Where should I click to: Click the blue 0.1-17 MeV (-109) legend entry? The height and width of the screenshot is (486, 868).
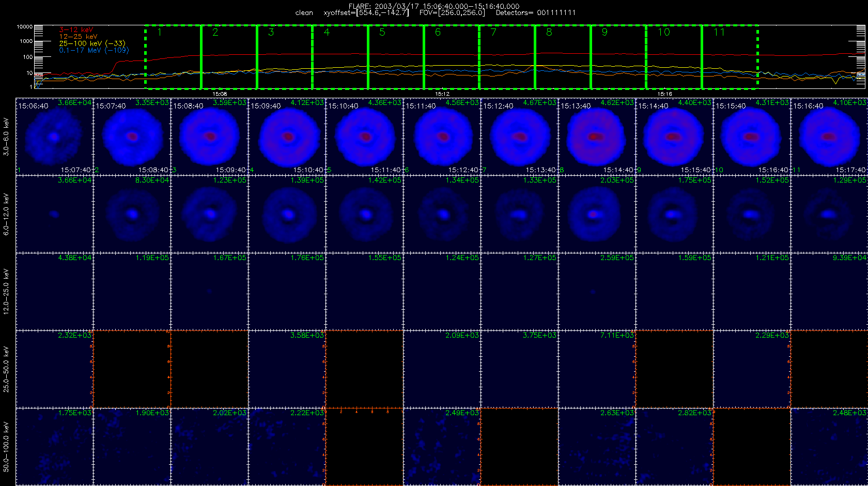click(x=94, y=50)
